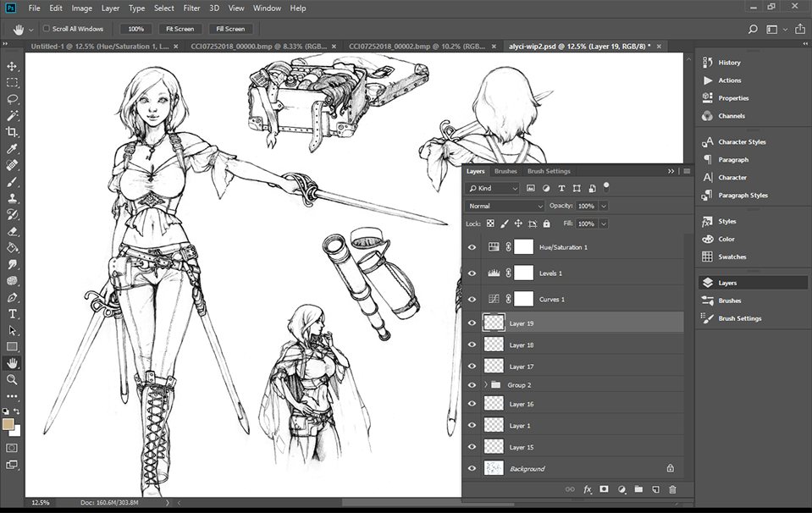The image size is (812, 513).
Task: Switch to the Brush Settings tab
Action: 549,171
